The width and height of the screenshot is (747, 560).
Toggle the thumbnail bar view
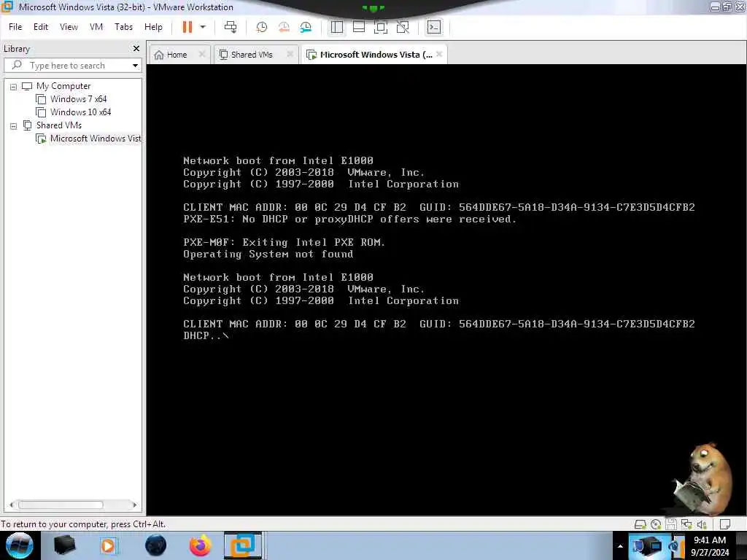pos(359,27)
